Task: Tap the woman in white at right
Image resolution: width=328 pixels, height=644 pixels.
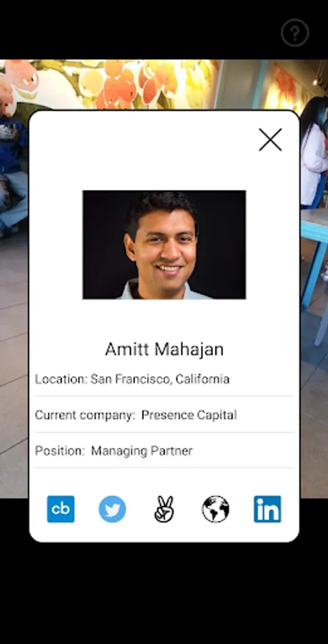Action: [x=314, y=150]
